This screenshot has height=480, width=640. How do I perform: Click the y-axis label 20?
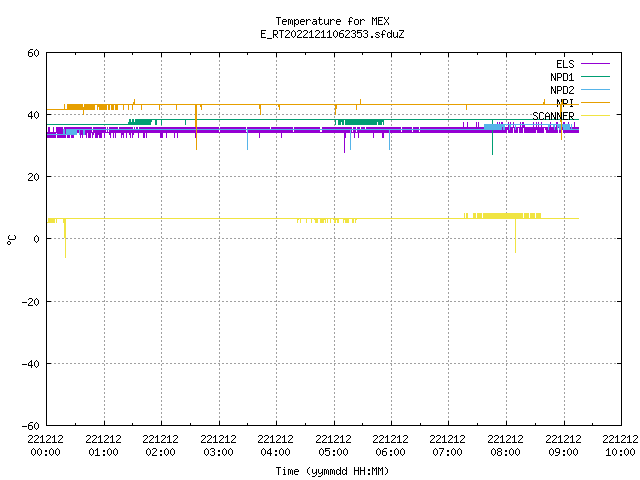(x=33, y=177)
